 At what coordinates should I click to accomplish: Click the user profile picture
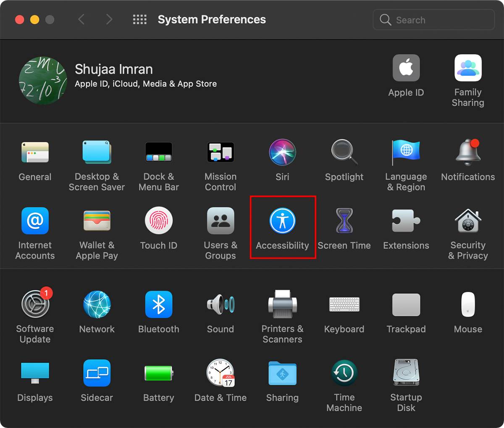[x=43, y=80]
